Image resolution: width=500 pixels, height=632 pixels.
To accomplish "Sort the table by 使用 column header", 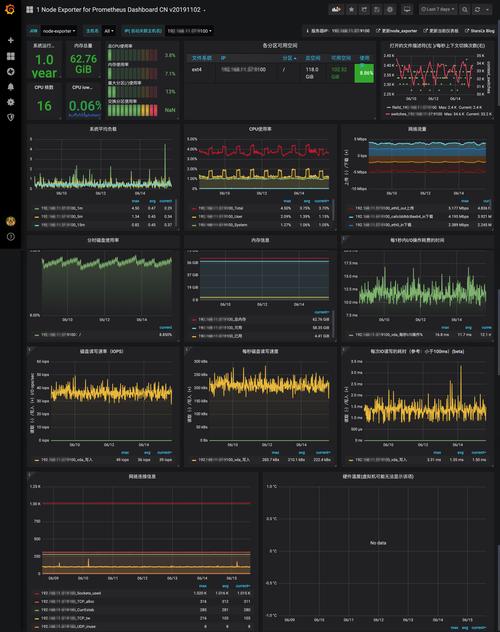I will 364,58.
